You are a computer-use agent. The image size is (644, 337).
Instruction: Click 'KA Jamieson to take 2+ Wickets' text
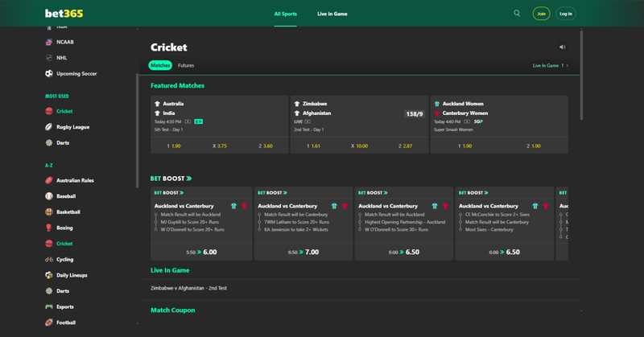296,229
